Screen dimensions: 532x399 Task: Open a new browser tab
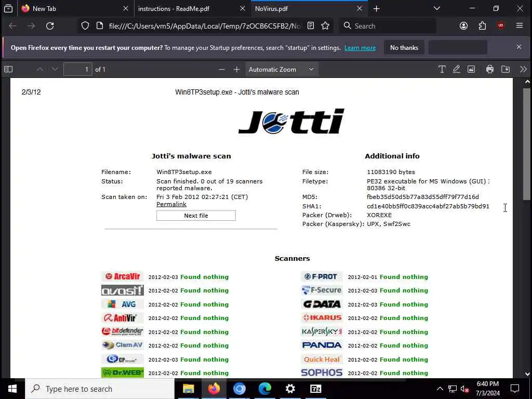[x=376, y=9]
